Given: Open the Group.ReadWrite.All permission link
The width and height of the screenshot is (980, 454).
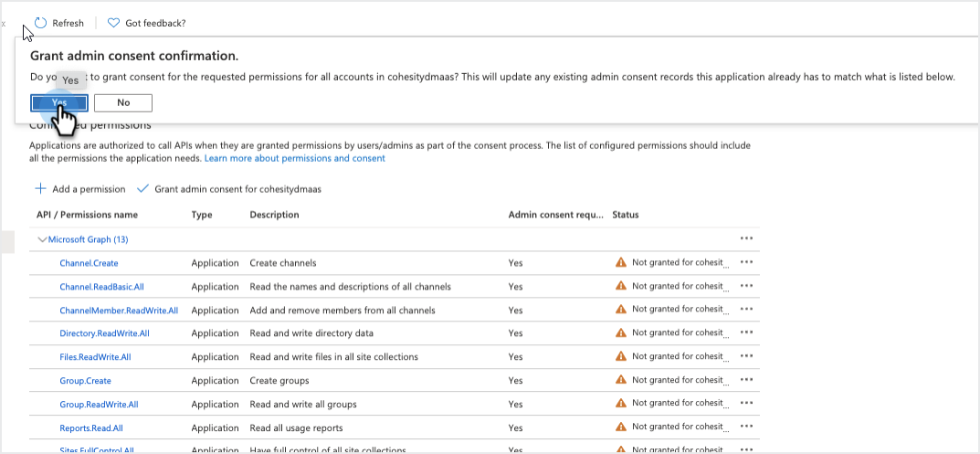Looking at the screenshot, I should tap(99, 404).
